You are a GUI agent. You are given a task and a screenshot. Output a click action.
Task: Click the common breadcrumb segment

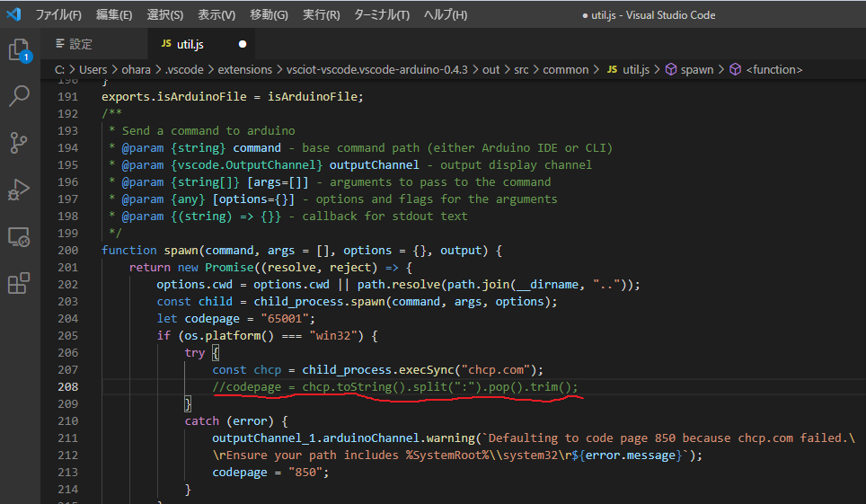566,70
